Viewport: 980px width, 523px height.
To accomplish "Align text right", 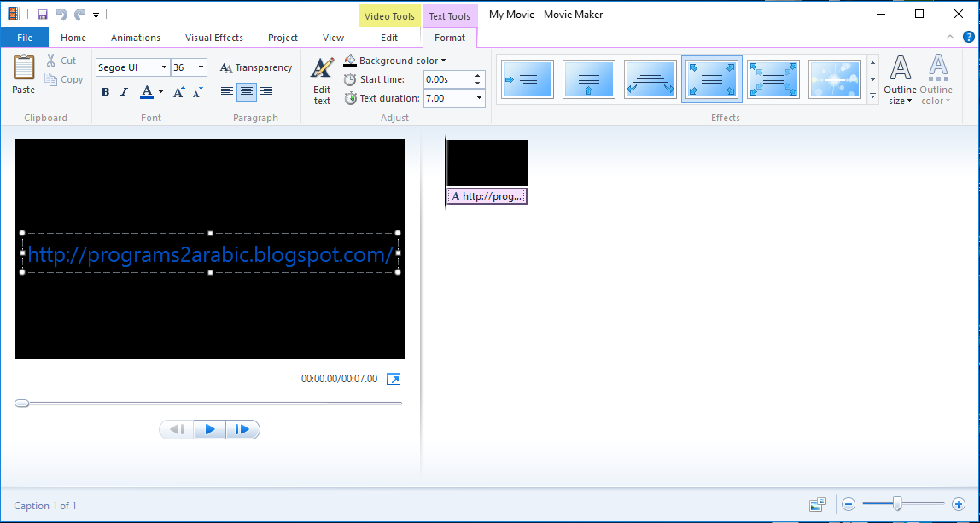I will [x=266, y=92].
